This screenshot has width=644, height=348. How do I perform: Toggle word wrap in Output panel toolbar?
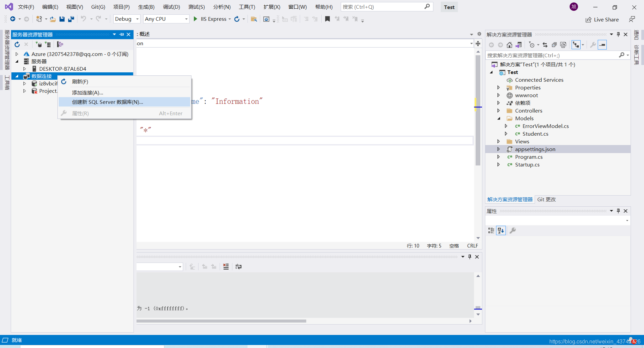pos(238,267)
